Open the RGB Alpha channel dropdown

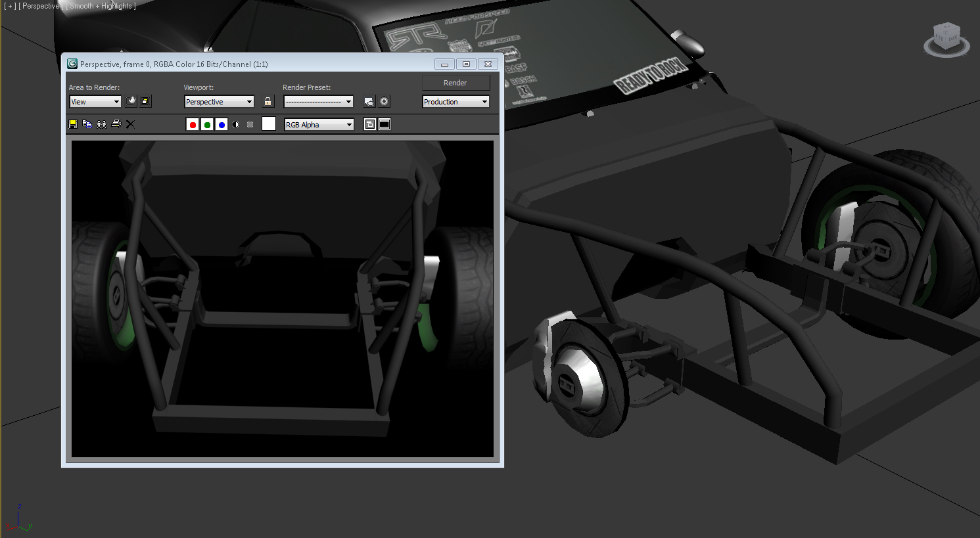coord(319,125)
